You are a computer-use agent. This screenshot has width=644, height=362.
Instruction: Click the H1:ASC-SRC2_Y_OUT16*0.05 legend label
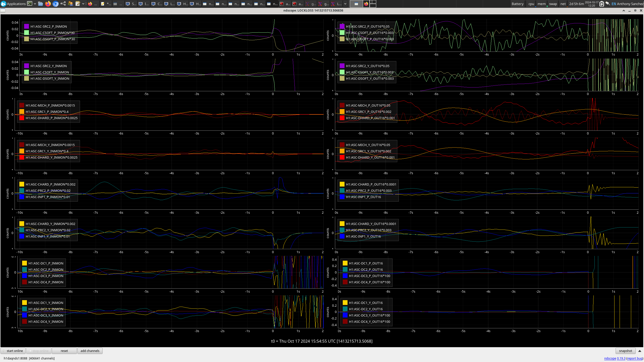pos(368,66)
